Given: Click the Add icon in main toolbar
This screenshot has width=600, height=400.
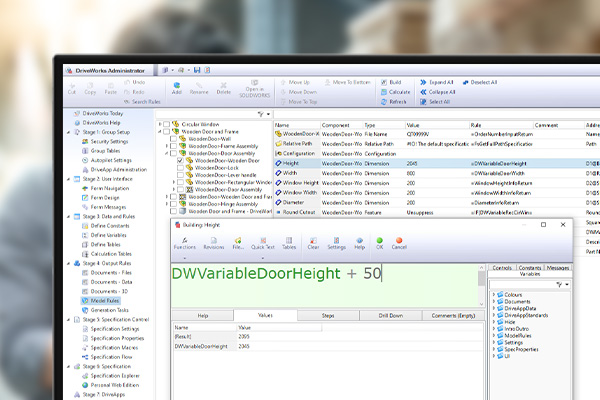Looking at the screenshot, I should (x=177, y=87).
